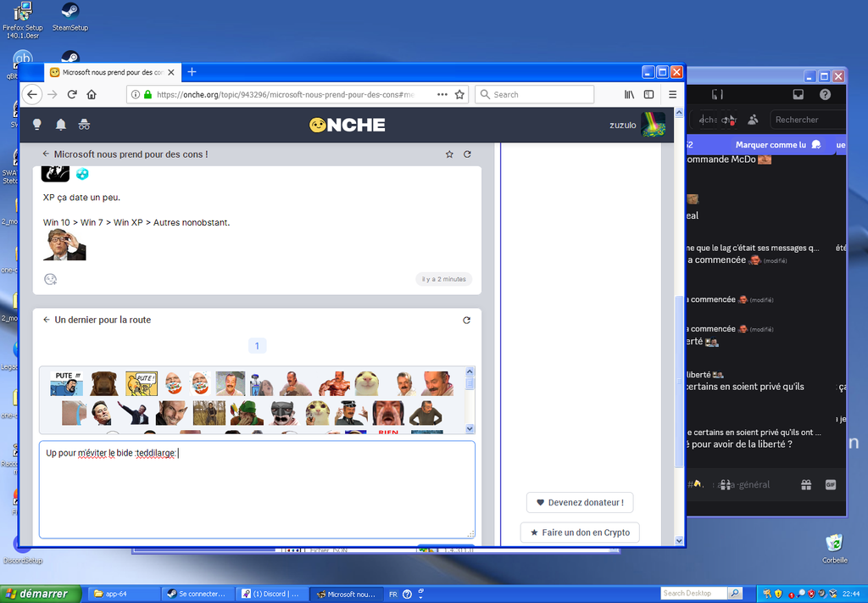Open the Firefox Library icon
Screen dimensions: 868x603
click(630, 95)
